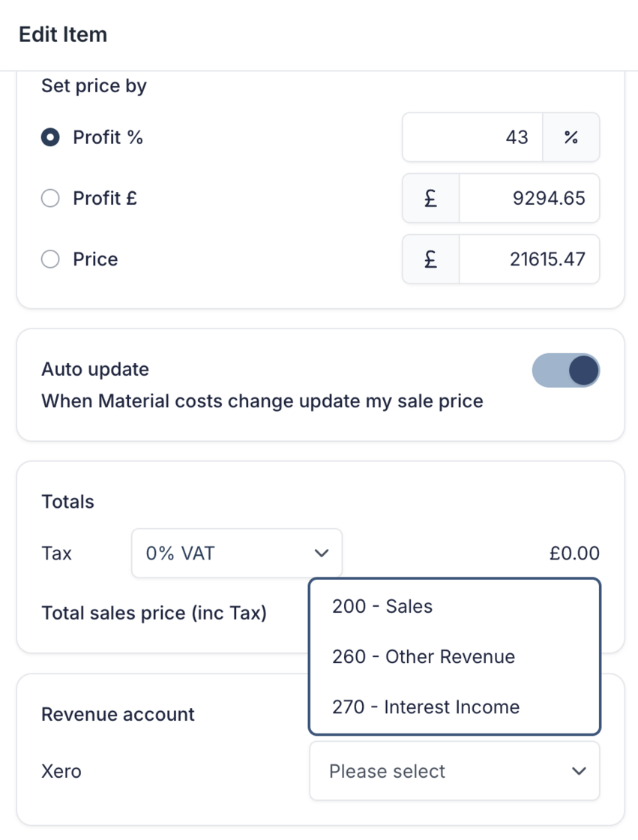Image resolution: width=638 pixels, height=840 pixels.
Task: Select the Price radio button
Action: (50, 259)
